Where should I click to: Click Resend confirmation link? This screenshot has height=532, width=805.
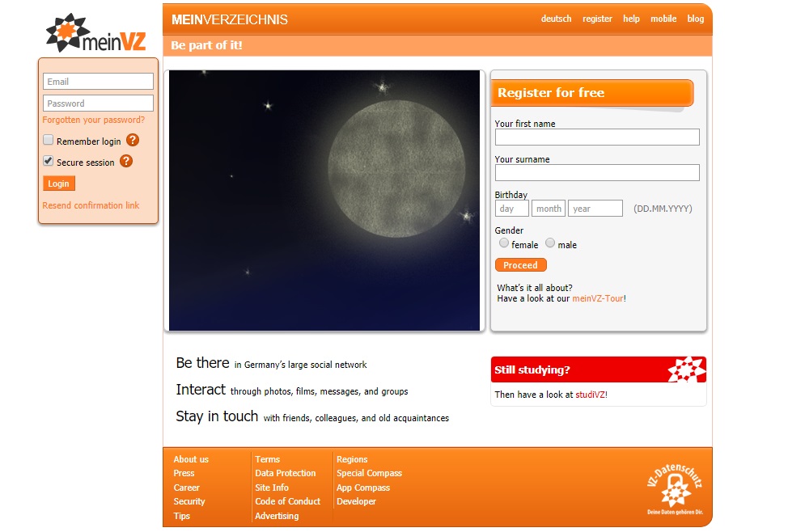(x=91, y=205)
